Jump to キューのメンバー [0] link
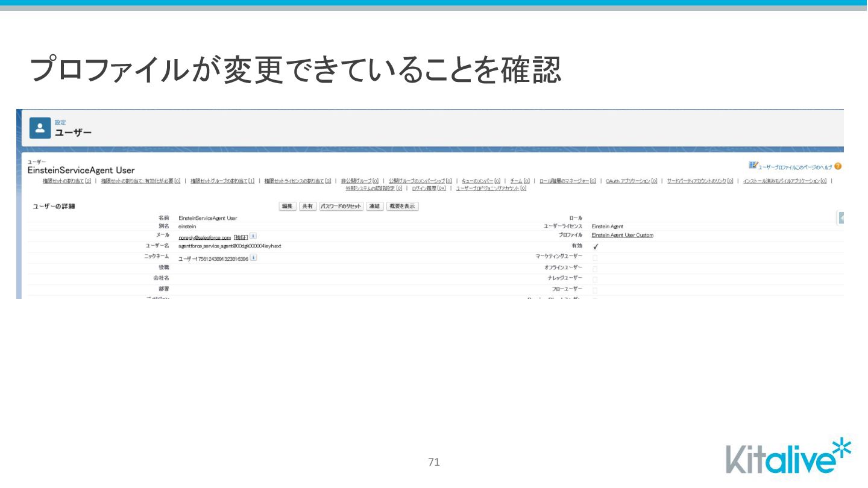 point(481,181)
